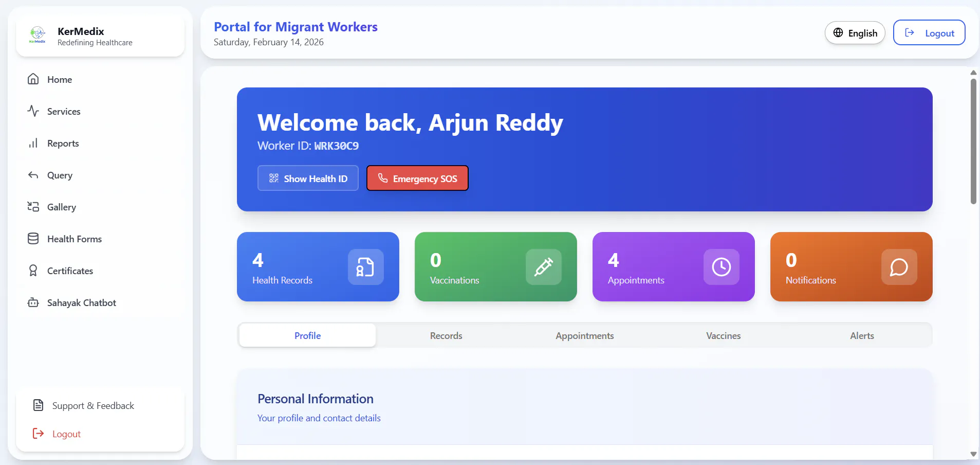The height and width of the screenshot is (465, 980).
Task: Click the Redefining Healthcare tagline
Action: coord(95,43)
